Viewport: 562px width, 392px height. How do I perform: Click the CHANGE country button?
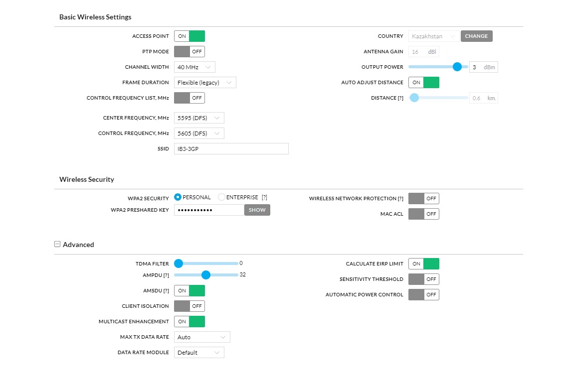pos(476,36)
